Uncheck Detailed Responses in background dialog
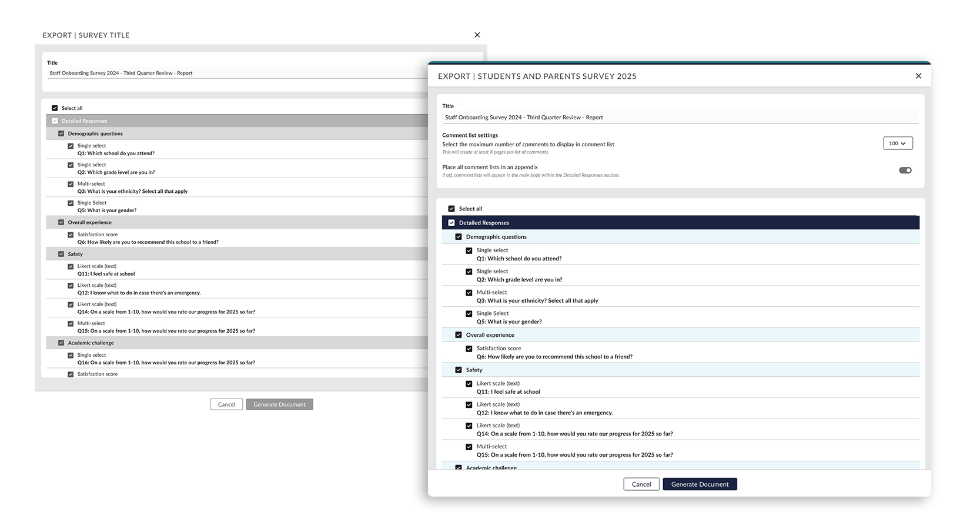The image size is (980, 529). coord(55,121)
